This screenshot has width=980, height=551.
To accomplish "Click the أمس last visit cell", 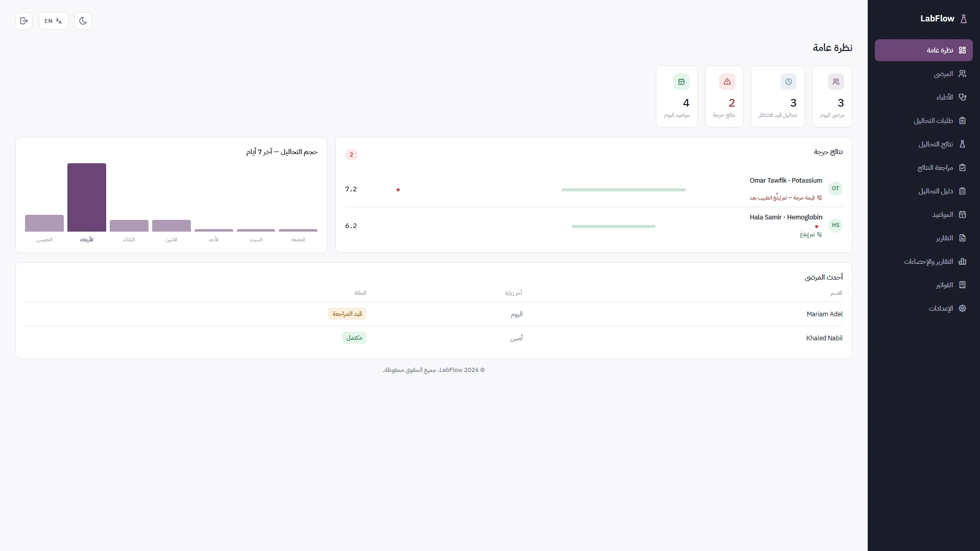I will pos(517,338).
